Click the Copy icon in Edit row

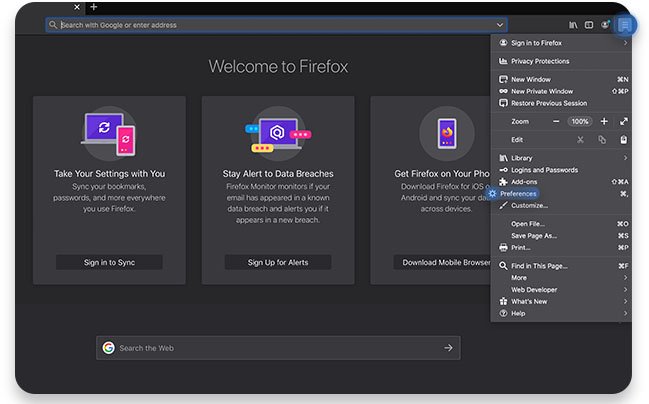pos(602,140)
